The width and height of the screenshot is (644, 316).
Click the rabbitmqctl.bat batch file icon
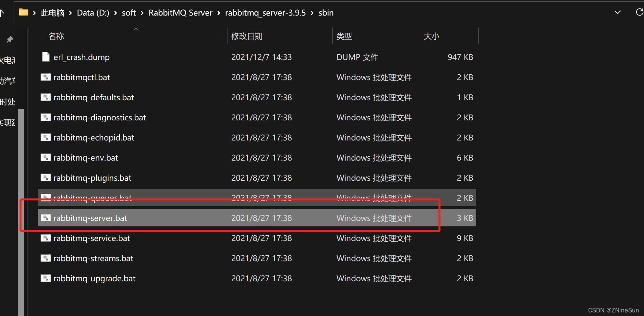[46, 77]
